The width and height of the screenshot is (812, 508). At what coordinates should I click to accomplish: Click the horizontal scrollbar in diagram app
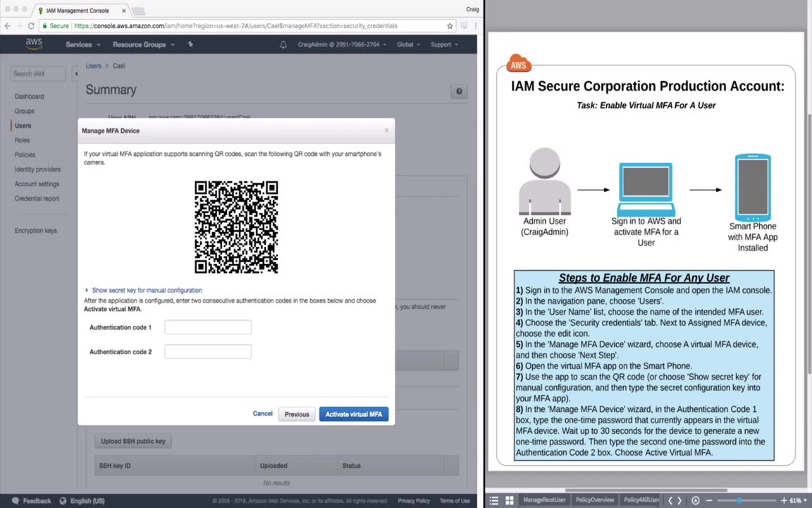[x=646, y=490]
